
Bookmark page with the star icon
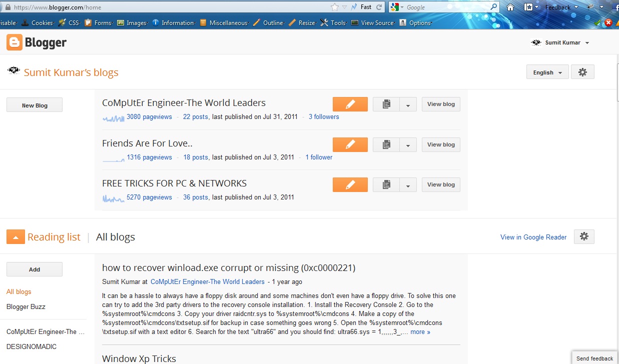(335, 7)
